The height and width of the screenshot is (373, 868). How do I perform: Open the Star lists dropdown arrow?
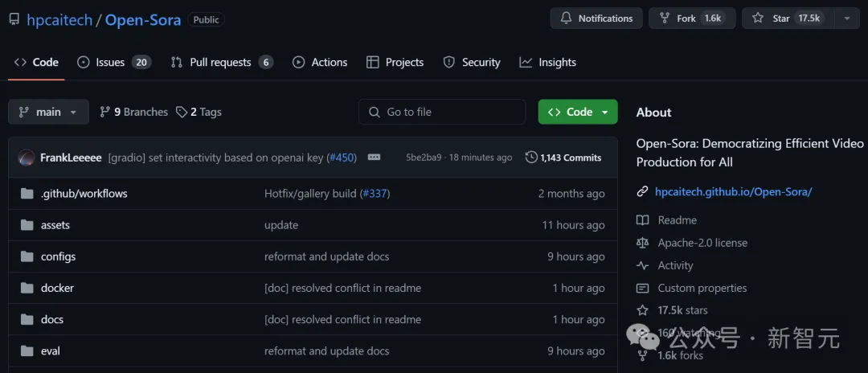(846, 18)
